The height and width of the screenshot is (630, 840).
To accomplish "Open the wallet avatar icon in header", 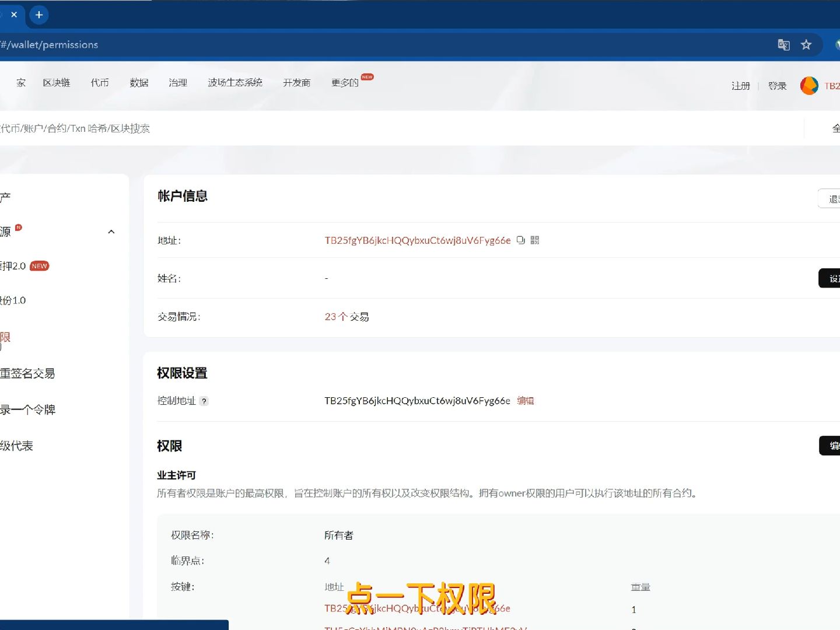I will [809, 86].
